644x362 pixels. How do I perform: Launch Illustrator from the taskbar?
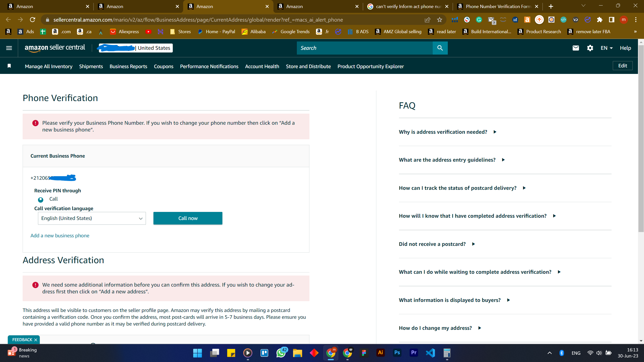pos(381,353)
